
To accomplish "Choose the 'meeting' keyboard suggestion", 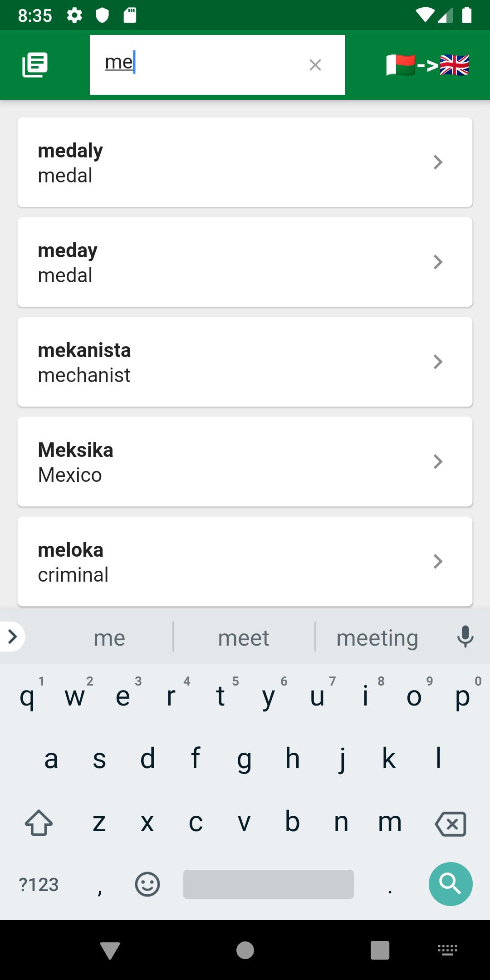I will click(x=377, y=637).
